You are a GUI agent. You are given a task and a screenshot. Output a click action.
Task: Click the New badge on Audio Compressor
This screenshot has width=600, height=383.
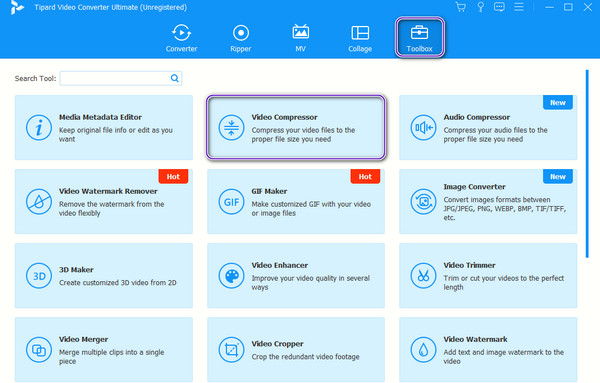tap(558, 103)
